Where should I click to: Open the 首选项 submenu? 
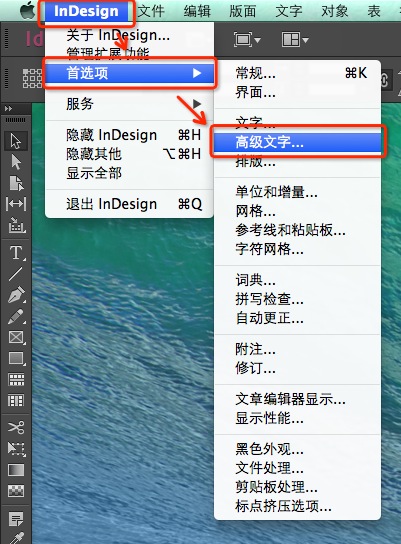pos(129,73)
